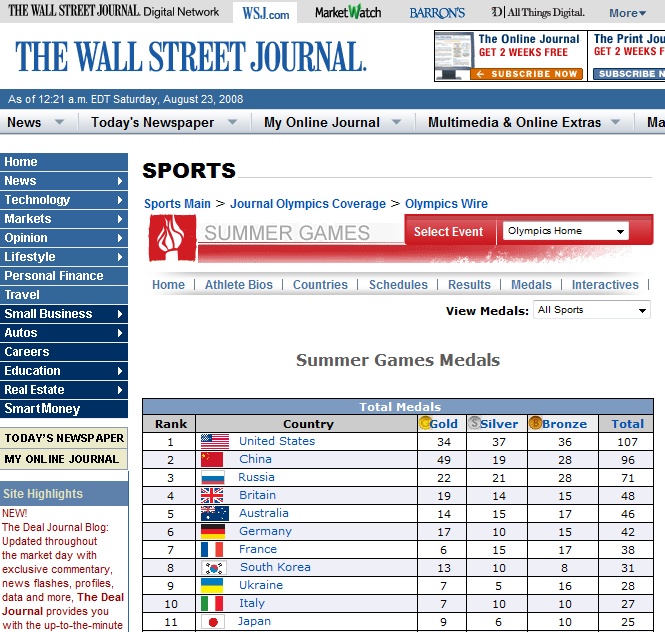Screen dimensions: 665x632
Task: Click the silver medal icon in table header
Action: click(x=474, y=423)
